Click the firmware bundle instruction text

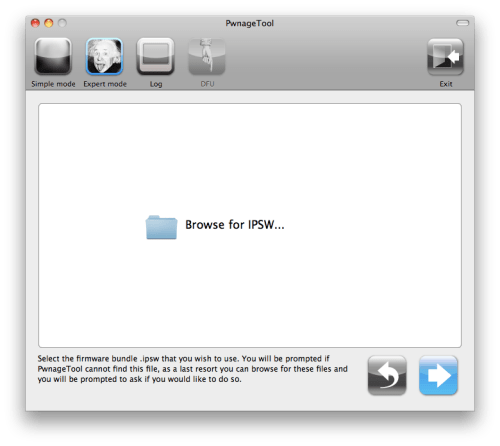pos(192,369)
